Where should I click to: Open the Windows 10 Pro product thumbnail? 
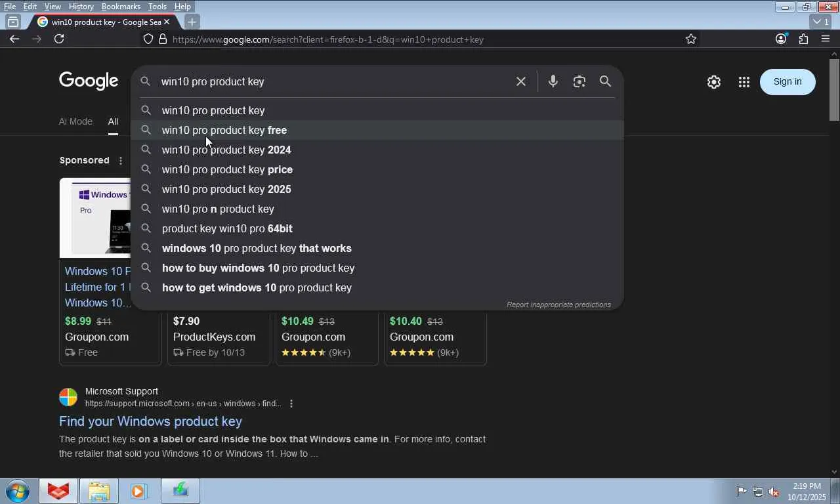tap(96, 218)
